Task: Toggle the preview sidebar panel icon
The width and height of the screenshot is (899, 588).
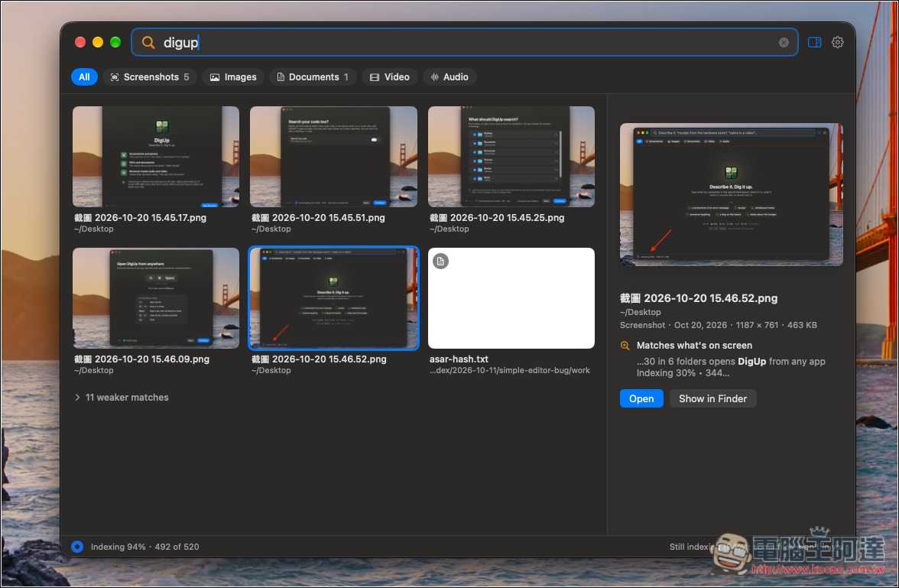Action: pyautogui.click(x=814, y=43)
